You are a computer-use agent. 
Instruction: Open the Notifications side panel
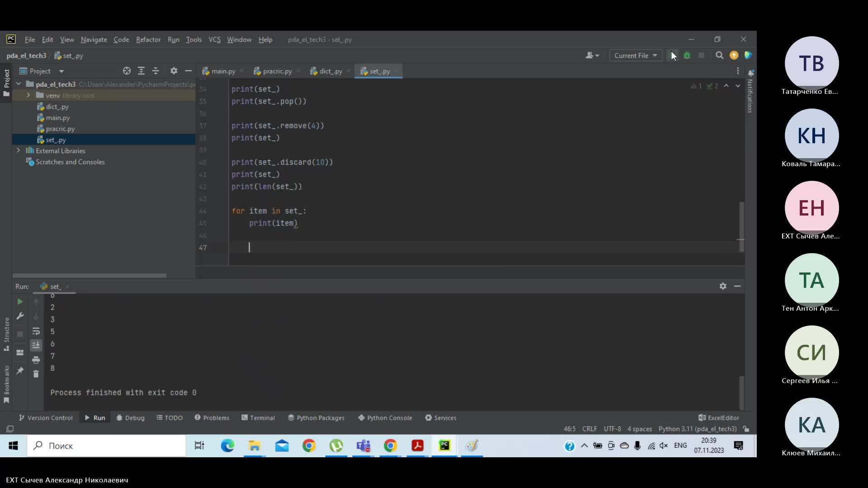(750, 93)
